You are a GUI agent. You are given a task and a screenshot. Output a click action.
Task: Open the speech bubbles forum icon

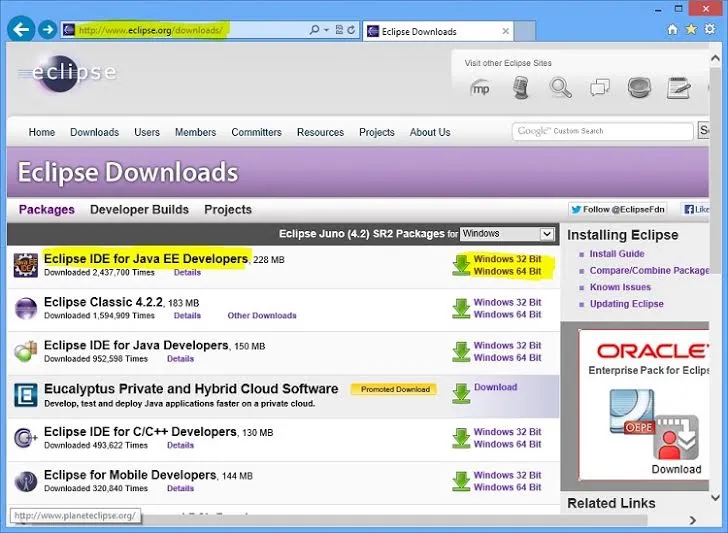[600, 88]
